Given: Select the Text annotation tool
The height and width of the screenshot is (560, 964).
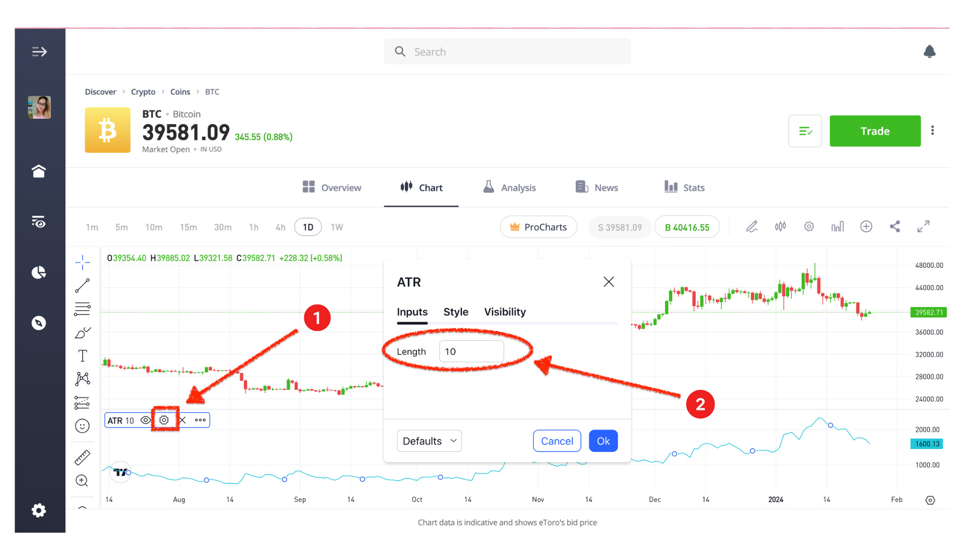Looking at the screenshot, I should pos(83,355).
